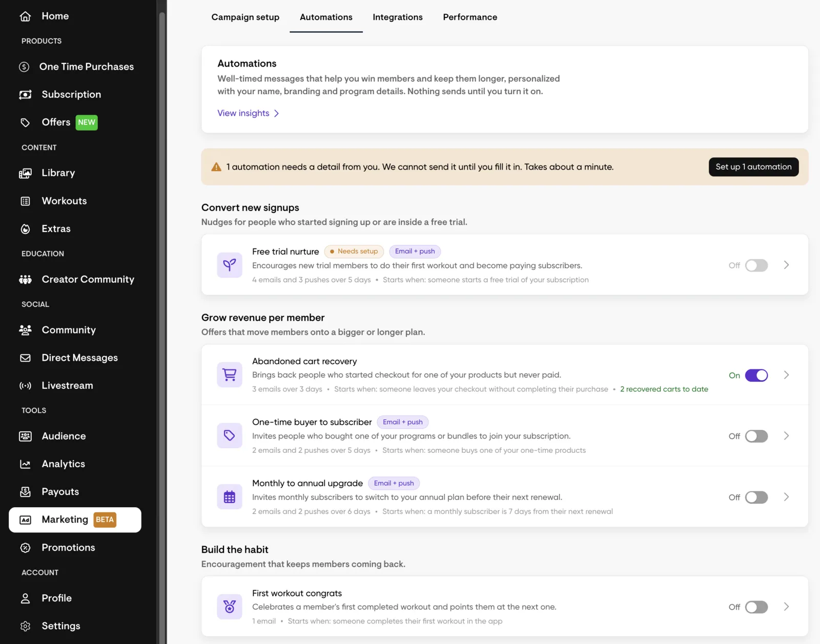Click the One-time buyer tag icon
The width and height of the screenshot is (820, 644).
230,436
